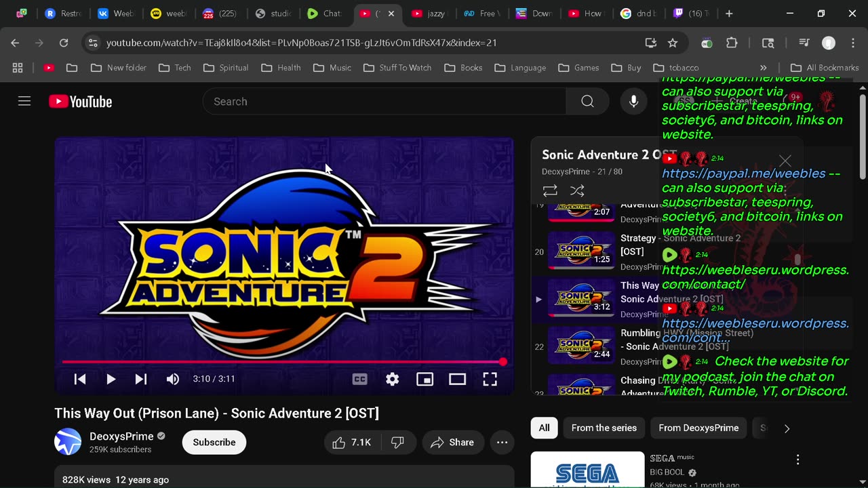
Task: Close the current YouTube tab
Action: pos(391,14)
